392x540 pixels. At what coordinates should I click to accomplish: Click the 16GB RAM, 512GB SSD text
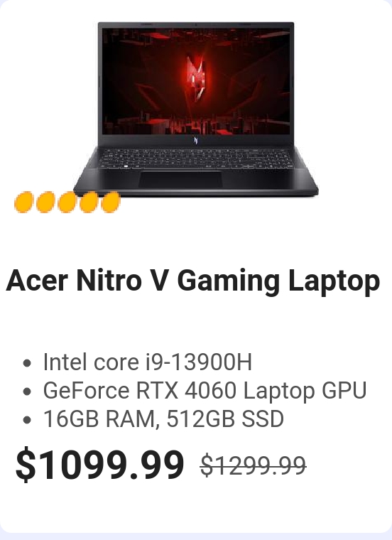(163, 419)
